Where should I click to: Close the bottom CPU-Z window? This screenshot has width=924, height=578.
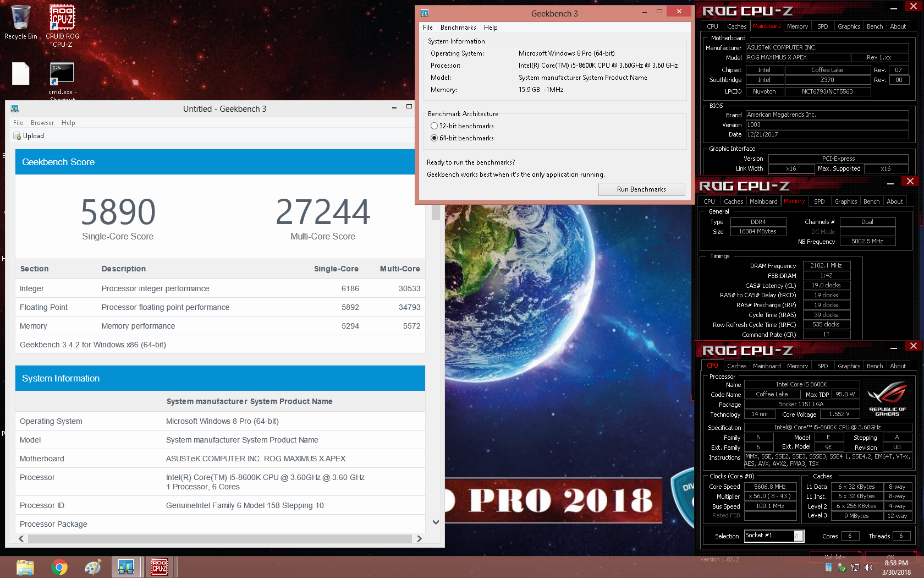click(x=913, y=346)
